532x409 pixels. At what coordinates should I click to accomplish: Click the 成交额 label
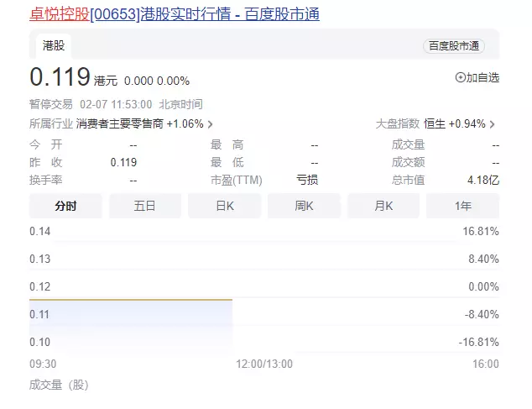(408, 162)
